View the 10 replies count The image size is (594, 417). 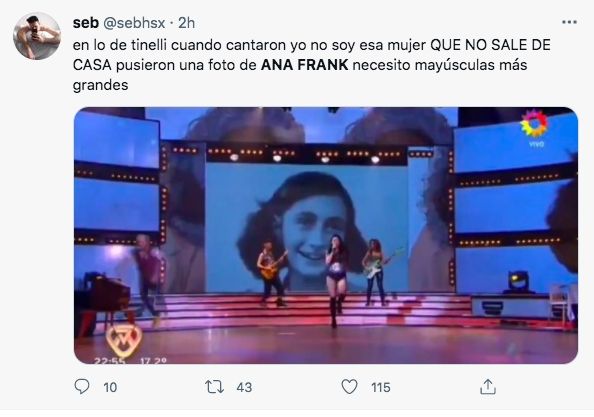(x=110, y=387)
